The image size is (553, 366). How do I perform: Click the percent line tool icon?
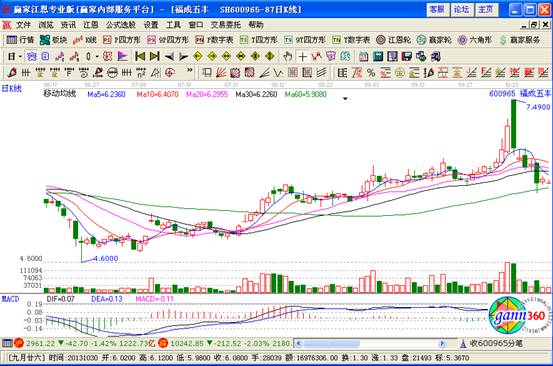pyautogui.click(x=371, y=73)
